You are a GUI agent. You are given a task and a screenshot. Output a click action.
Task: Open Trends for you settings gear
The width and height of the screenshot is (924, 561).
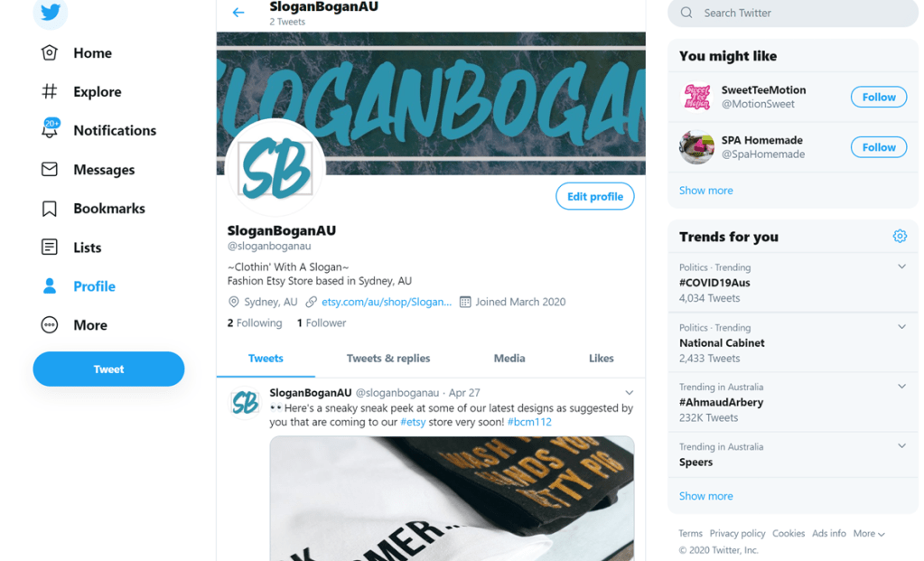coord(900,237)
